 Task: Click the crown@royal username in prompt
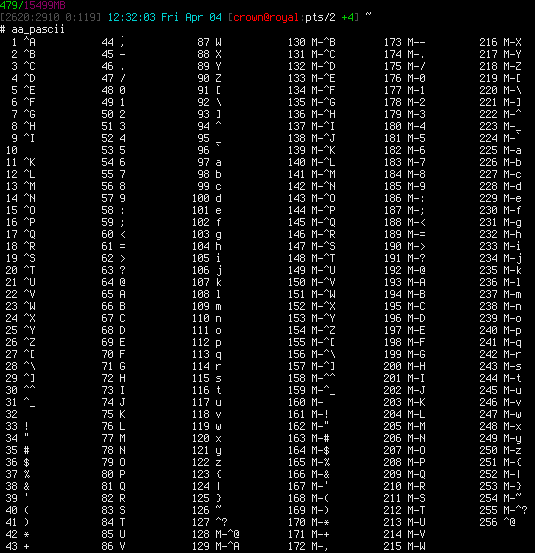[x=266, y=17]
